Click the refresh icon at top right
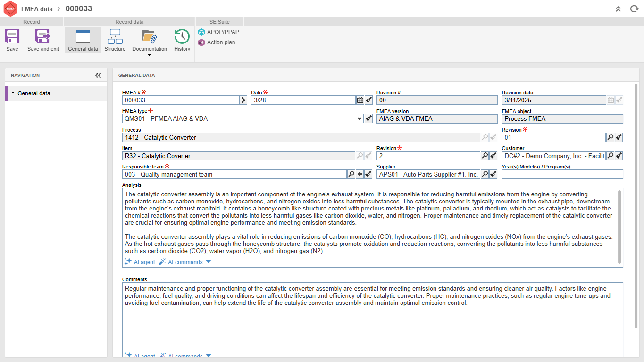 coord(634,9)
